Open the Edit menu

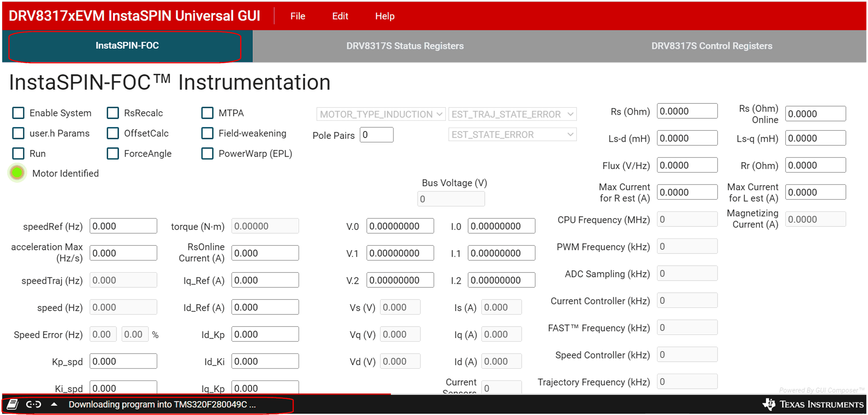(340, 16)
